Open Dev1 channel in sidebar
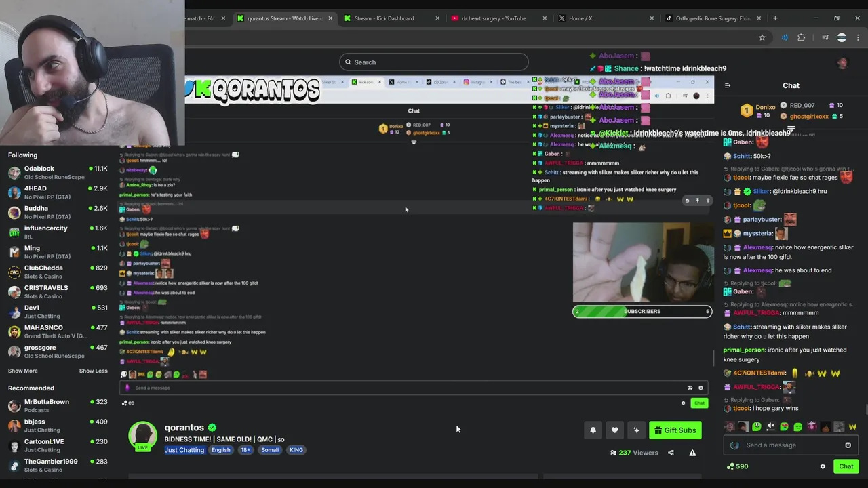The image size is (868, 488). (x=58, y=312)
